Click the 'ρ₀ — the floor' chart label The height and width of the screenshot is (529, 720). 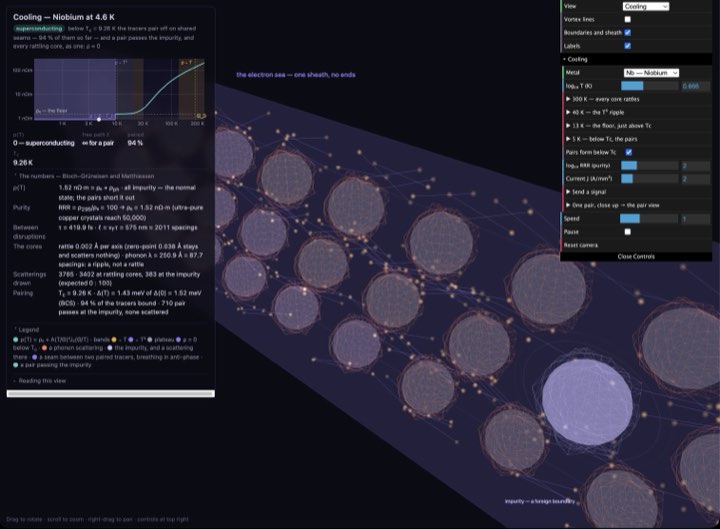(51, 111)
